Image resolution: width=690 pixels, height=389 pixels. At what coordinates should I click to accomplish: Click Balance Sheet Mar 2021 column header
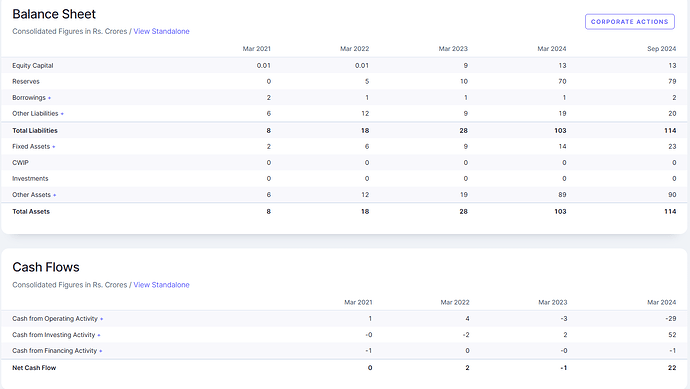(x=257, y=49)
